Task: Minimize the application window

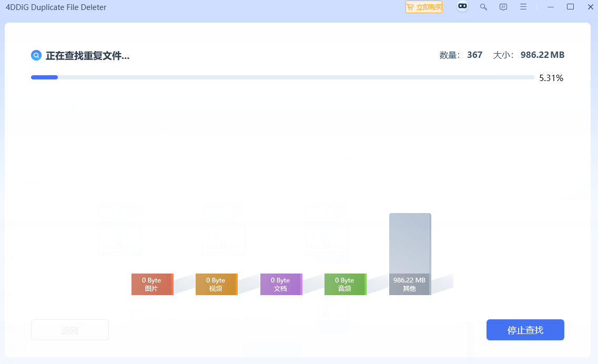Action: [x=550, y=7]
